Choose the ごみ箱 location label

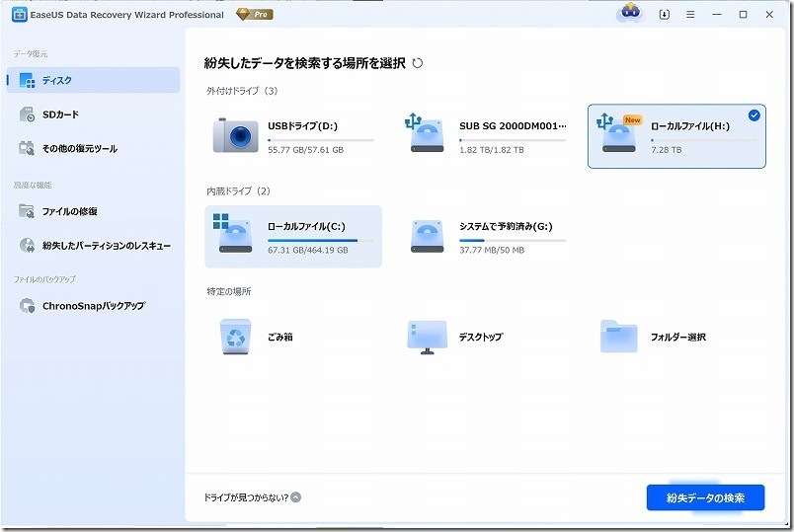tap(280, 338)
